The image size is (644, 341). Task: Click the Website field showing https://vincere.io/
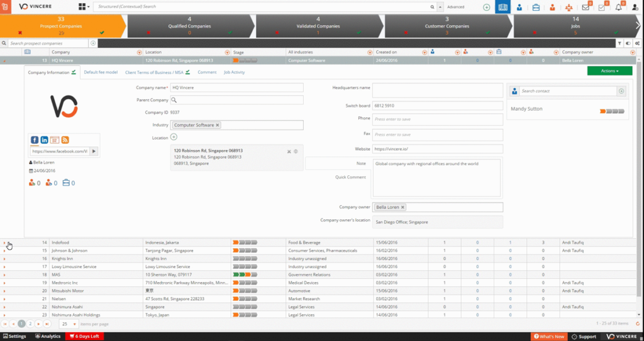(x=438, y=149)
